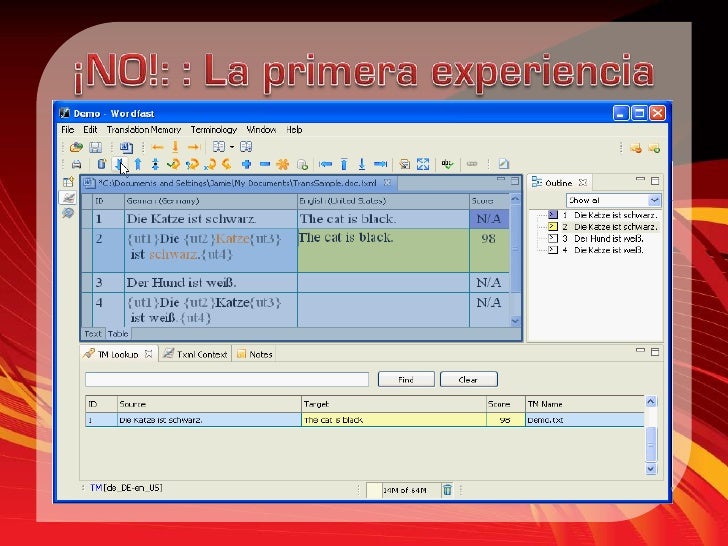This screenshot has height=546, width=728.
Task: Click the score 98 cell in the editor
Action: click(489, 250)
